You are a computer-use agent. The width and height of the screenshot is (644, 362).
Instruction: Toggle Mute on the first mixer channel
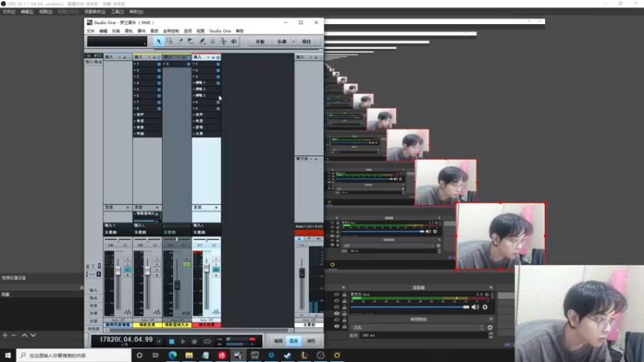(127, 259)
